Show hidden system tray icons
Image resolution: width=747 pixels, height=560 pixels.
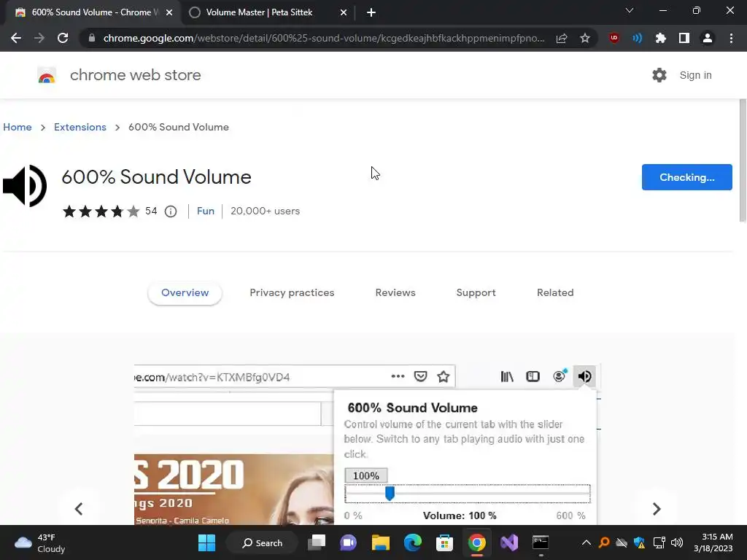pos(587,542)
